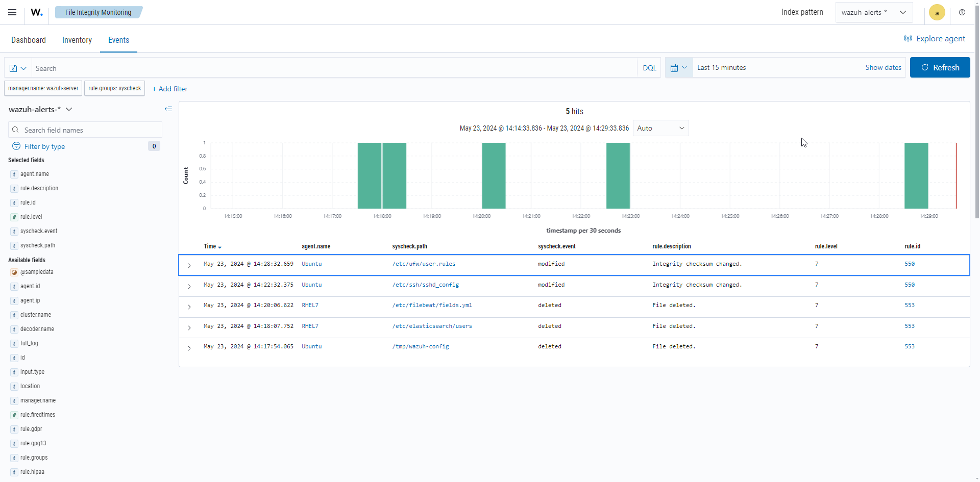Click the 14:20:00 histogram bar
Image resolution: width=980 pixels, height=482 pixels.
pos(494,175)
